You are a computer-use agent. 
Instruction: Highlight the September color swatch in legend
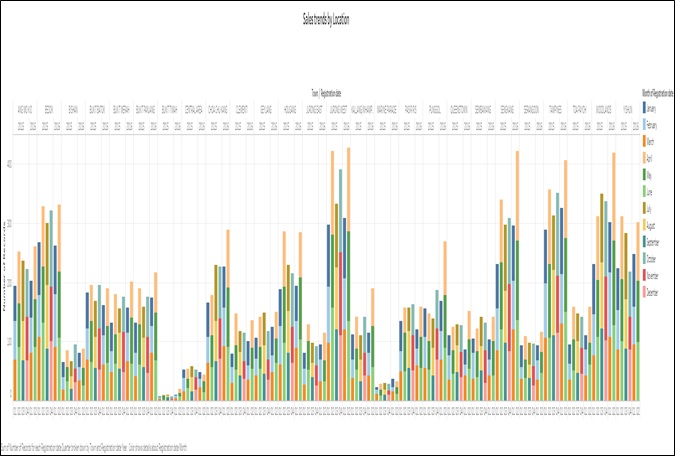644,242
